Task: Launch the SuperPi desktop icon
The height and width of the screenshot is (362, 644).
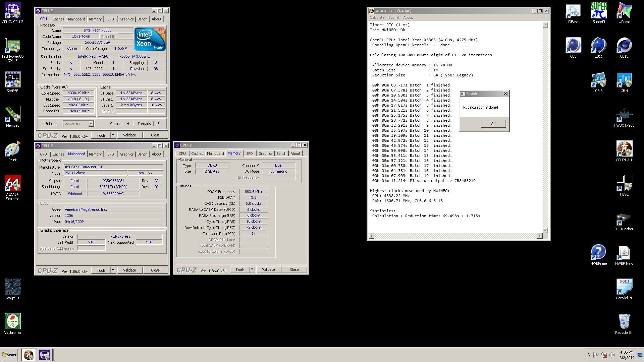Action: 599,13
